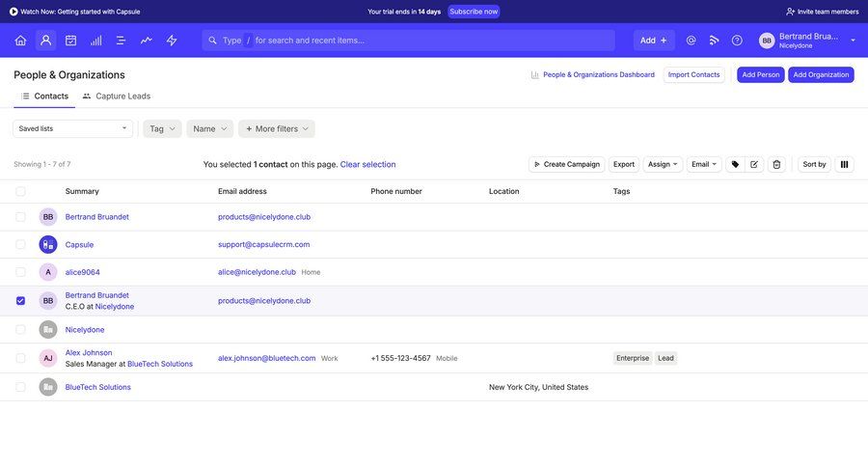The image size is (868, 467).
Task: Open the mentions @ icon
Action: tap(691, 41)
